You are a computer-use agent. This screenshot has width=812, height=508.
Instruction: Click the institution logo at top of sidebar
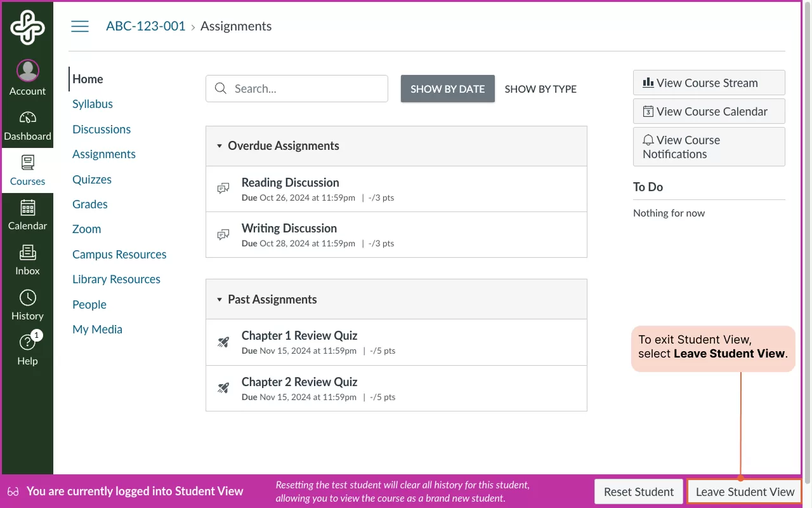[x=27, y=28]
